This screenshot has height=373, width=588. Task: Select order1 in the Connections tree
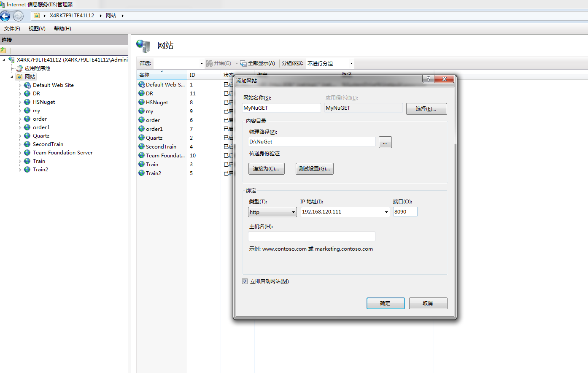(41, 127)
